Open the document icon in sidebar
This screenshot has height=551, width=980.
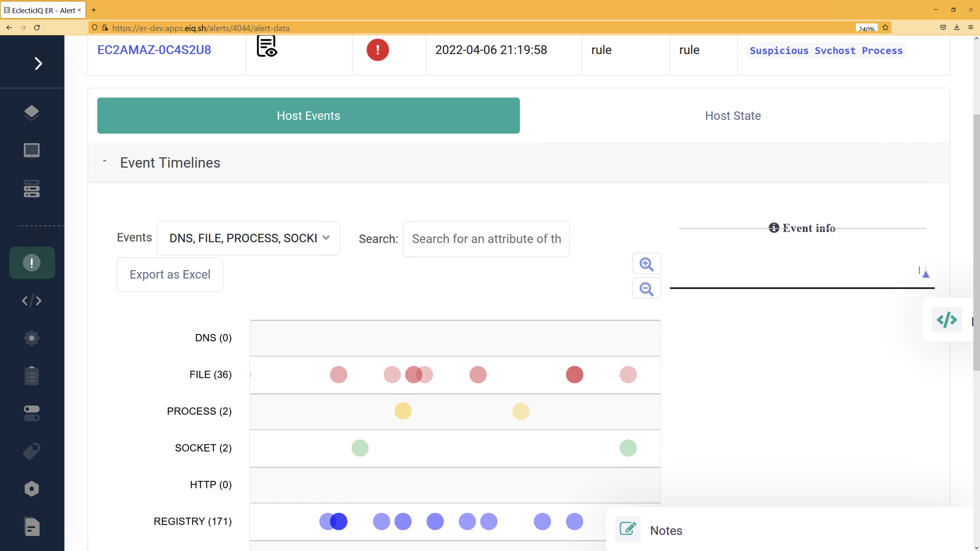(x=32, y=527)
